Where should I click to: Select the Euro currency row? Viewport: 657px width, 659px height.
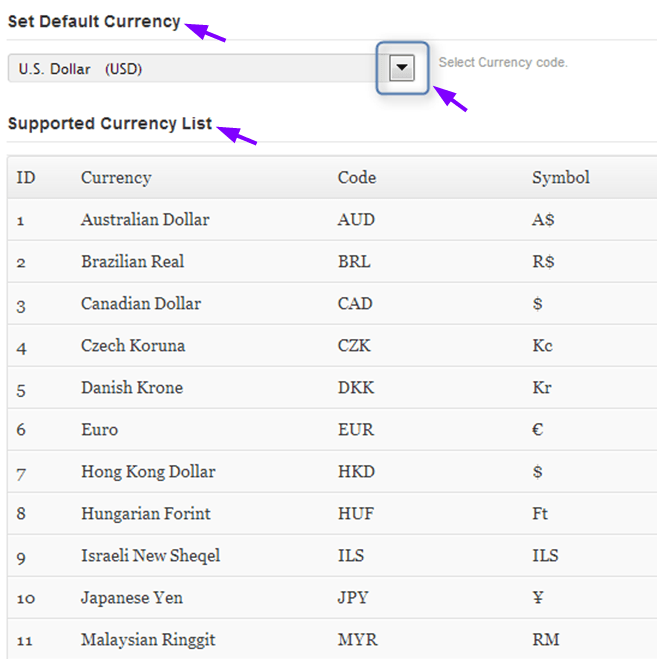[x=99, y=430]
